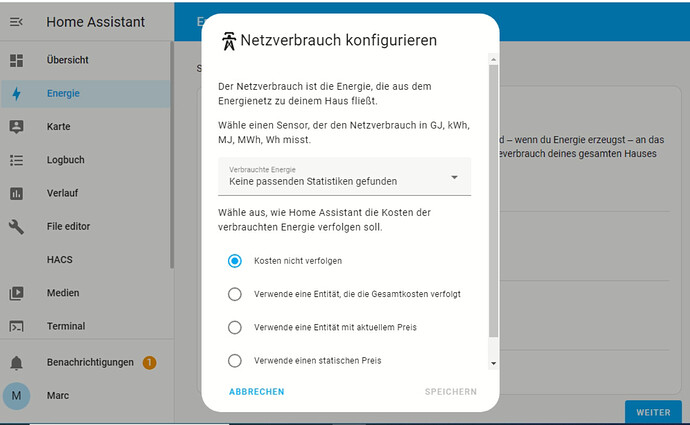Select 'Verwende eine Entität mit aktuellem Preis'
690x425 pixels.
tap(235, 327)
